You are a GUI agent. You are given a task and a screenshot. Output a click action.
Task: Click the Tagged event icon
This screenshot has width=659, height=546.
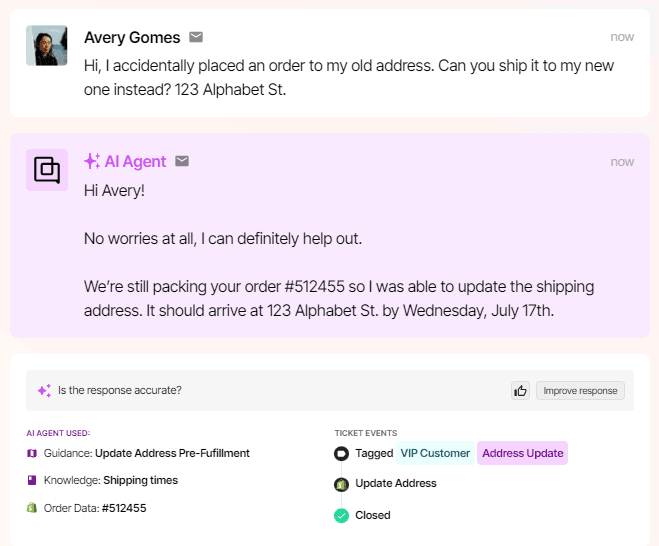[x=341, y=454]
